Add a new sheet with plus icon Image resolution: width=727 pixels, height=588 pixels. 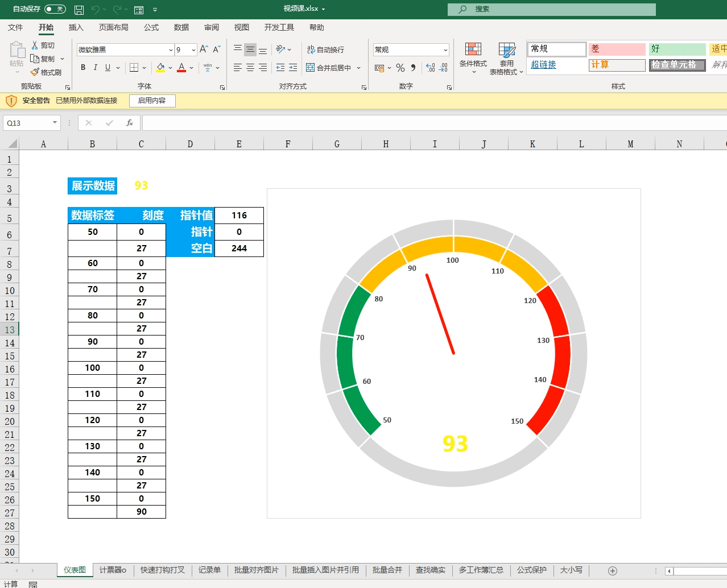(x=613, y=570)
